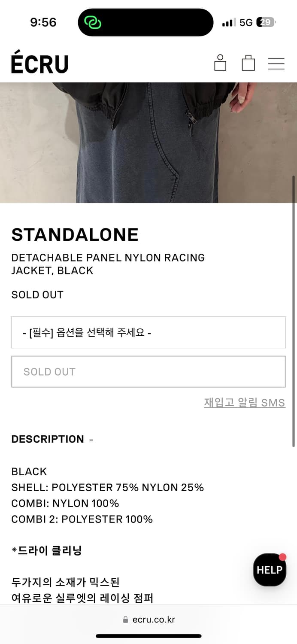Tap the battery indicator in status bar

click(266, 22)
